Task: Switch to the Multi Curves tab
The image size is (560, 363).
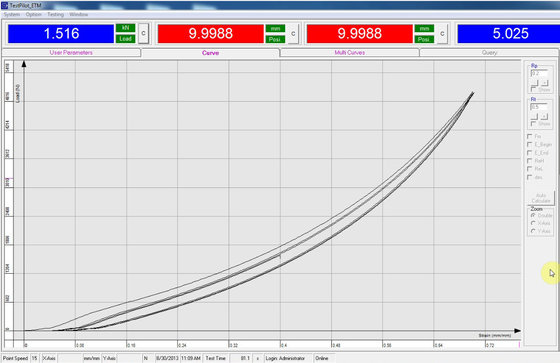Action: click(x=350, y=53)
